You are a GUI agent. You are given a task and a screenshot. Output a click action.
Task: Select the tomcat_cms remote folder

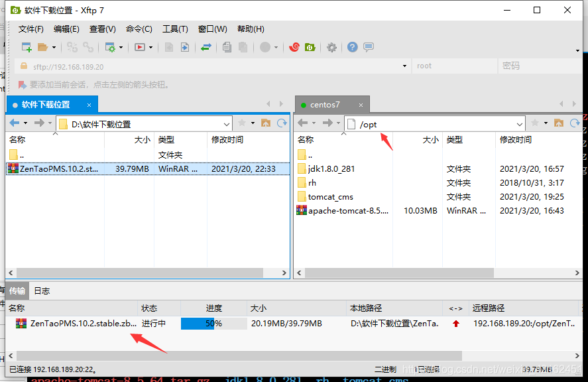point(330,196)
